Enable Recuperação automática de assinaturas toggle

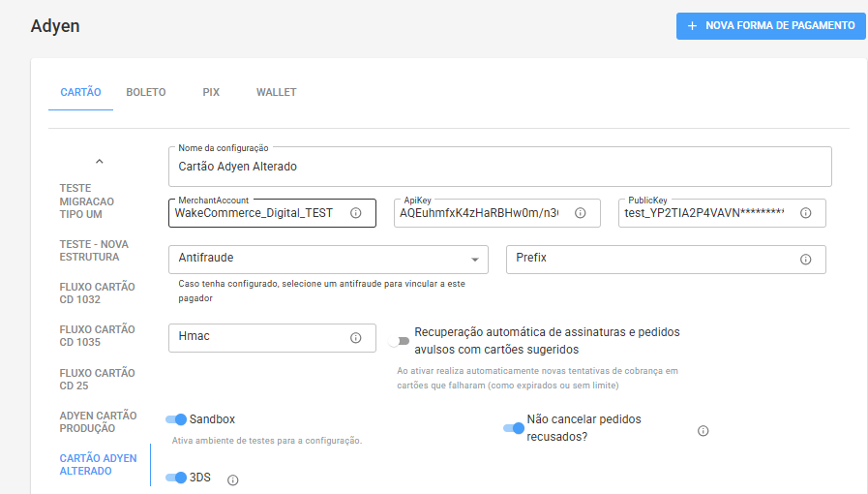[x=399, y=341]
